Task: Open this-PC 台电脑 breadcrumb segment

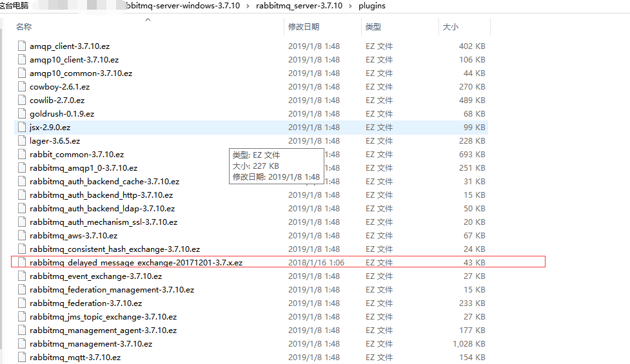Action: 14,6
